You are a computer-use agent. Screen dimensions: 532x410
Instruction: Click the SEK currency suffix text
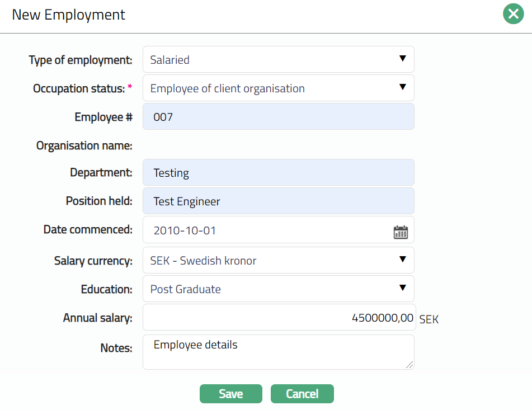pyautogui.click(x=429, y=319)
